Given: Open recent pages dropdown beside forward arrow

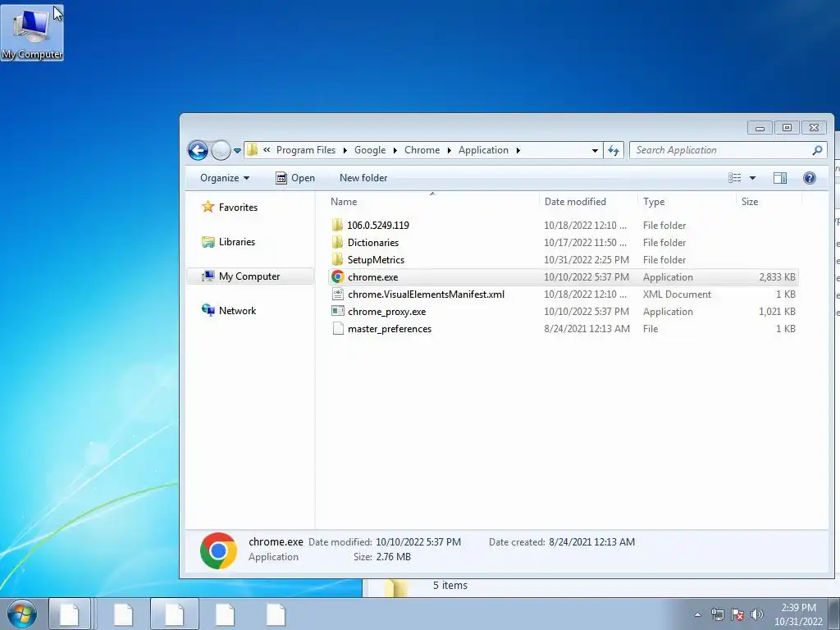Looking at the screenshot, I should [x=237, y=151].
